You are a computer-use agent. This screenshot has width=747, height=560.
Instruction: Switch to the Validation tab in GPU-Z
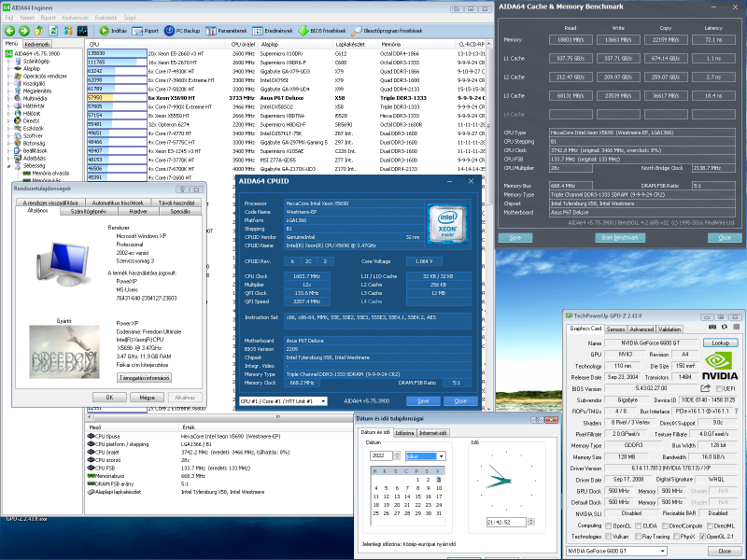(669, 329)
